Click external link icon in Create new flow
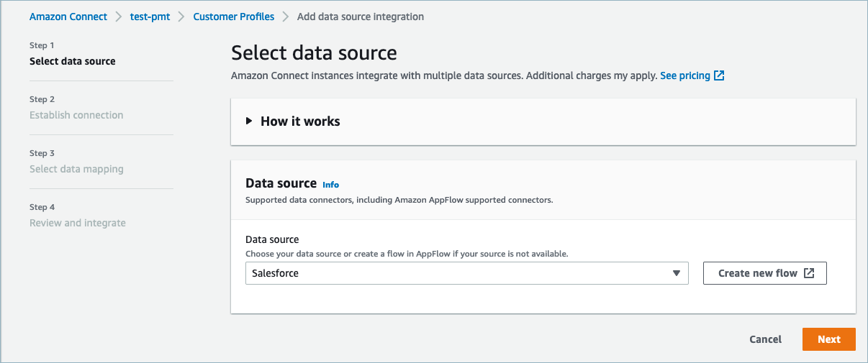Screen dimensions: 868x363 click(809, 273)
